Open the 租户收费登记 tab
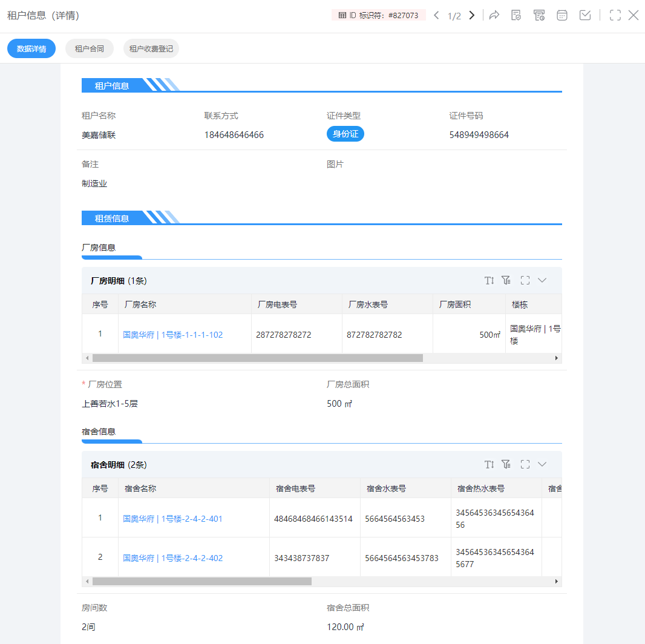 pyautogui.click(x=151, y=48)
